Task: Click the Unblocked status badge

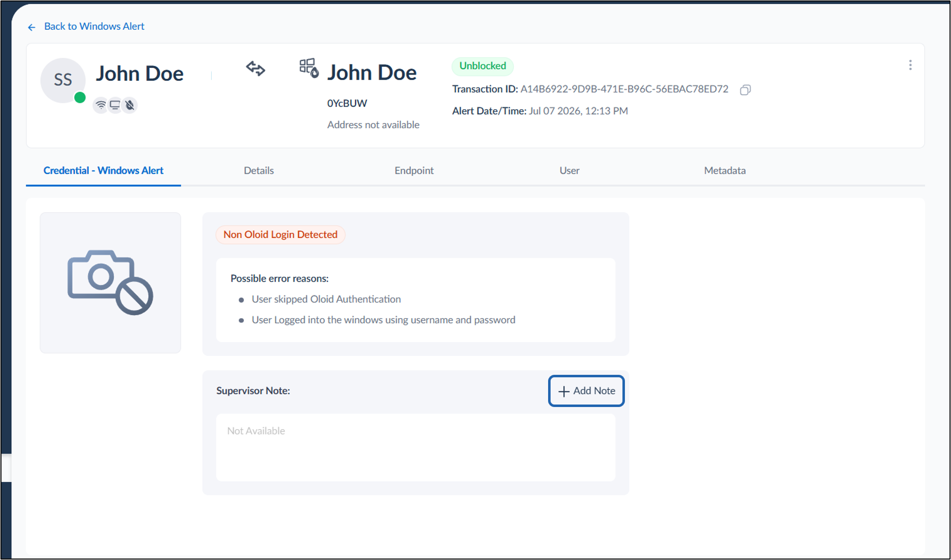Action: (483, 66)
